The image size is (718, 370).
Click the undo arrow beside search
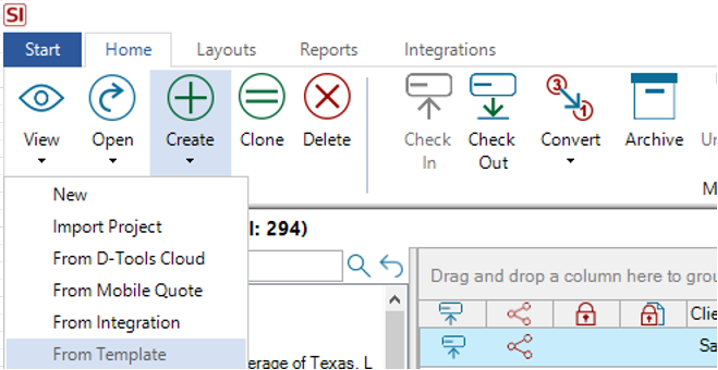pos(392,266)
